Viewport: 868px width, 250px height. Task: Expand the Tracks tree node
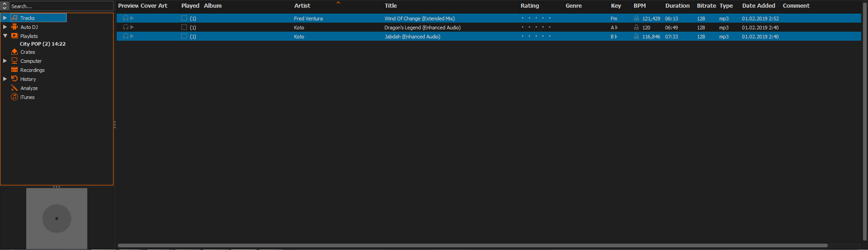click(5, 18)
